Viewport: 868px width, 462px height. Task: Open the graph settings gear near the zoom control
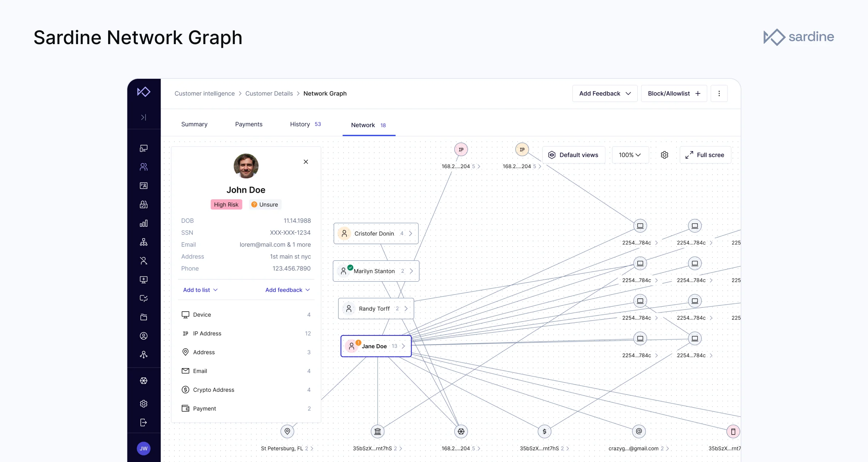pyautogui.click(x=664, y=155)
